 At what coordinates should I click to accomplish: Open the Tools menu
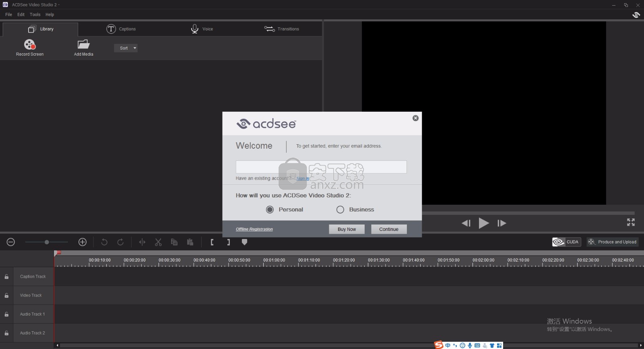35,15
